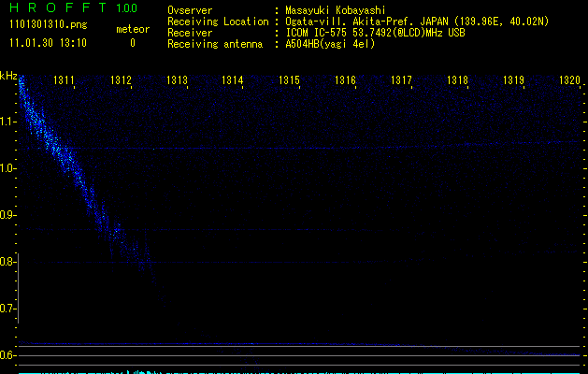This screenshot has width=588, height=374.
Task: Click time marker 1315
Action: coord(289,80)
